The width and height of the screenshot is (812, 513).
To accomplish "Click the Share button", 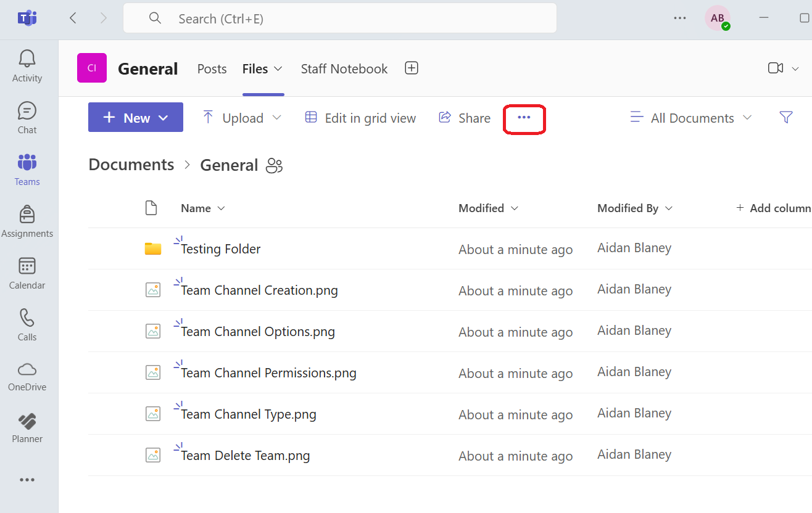I will 464,118.
